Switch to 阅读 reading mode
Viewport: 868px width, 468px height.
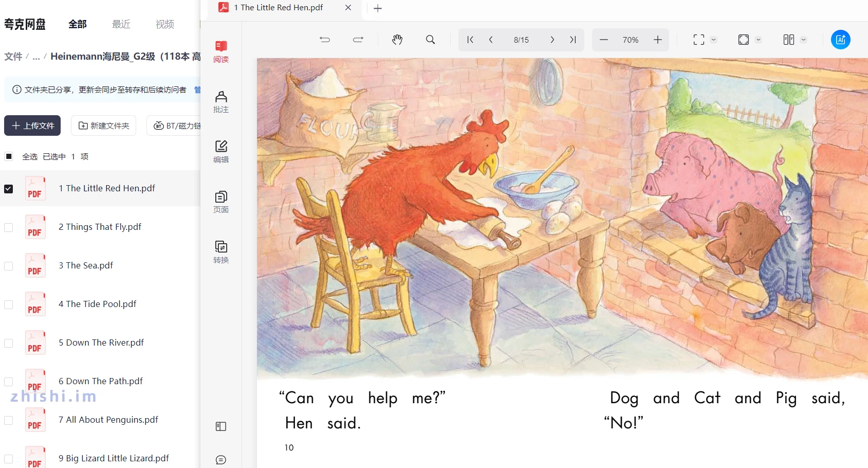click(221, 51)
